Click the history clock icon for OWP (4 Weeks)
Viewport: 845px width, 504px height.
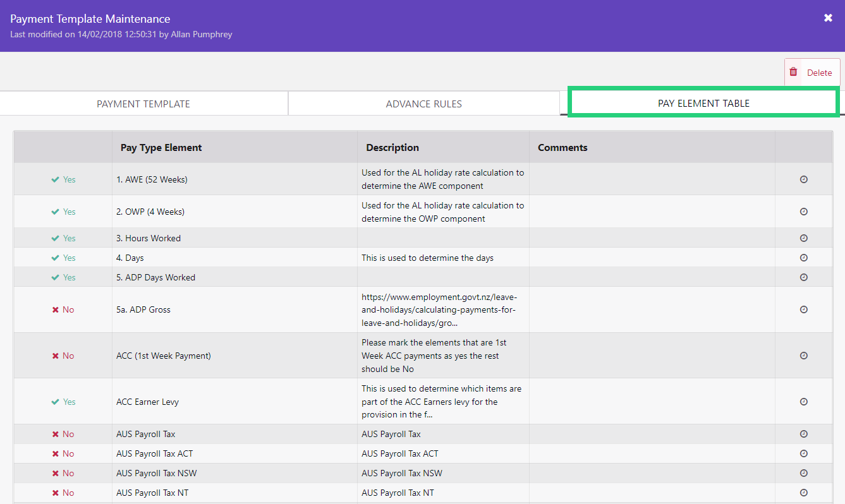tap(803, 212)
